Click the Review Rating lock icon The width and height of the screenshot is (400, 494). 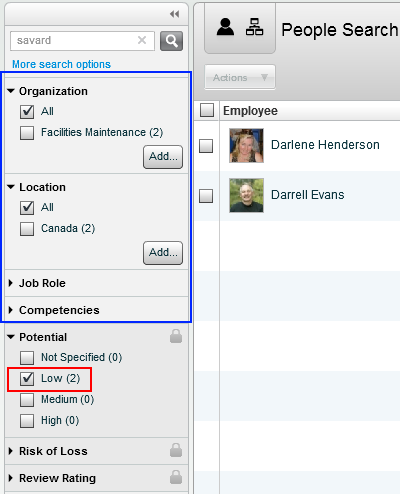[176, 477]
